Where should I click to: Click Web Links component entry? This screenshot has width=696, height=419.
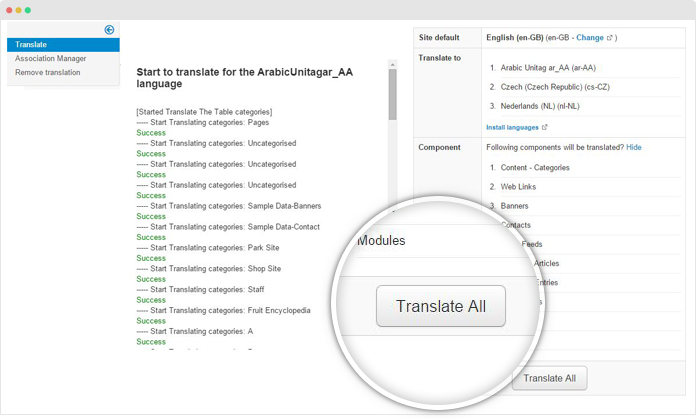click(518, 187)
